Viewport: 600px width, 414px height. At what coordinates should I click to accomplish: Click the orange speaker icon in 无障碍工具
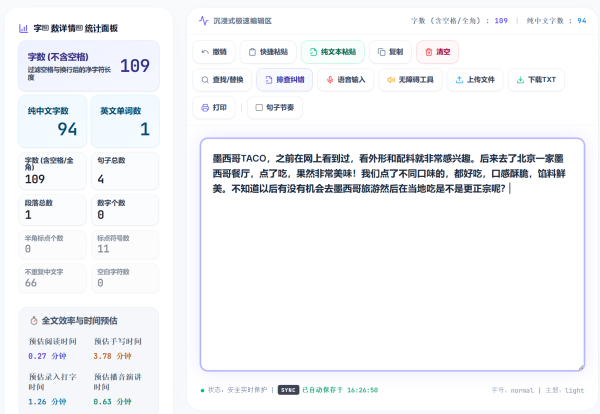point(391,80)
